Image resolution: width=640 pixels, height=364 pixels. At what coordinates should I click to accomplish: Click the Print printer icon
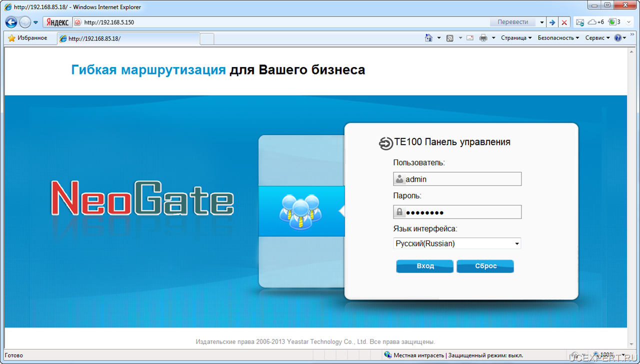483,38
